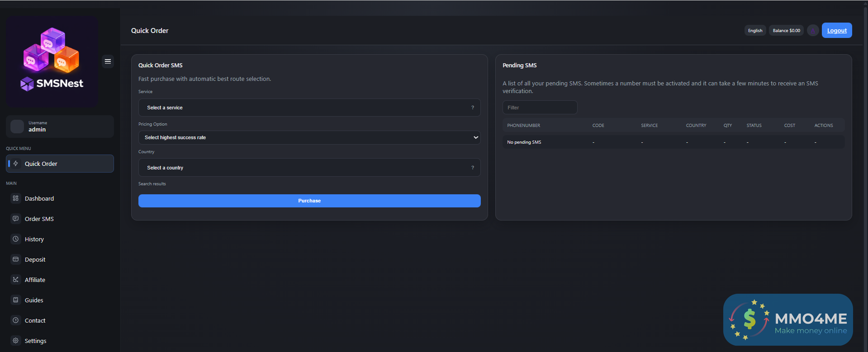Click the Affiliate icon in sidebar

tap(16, 280)
